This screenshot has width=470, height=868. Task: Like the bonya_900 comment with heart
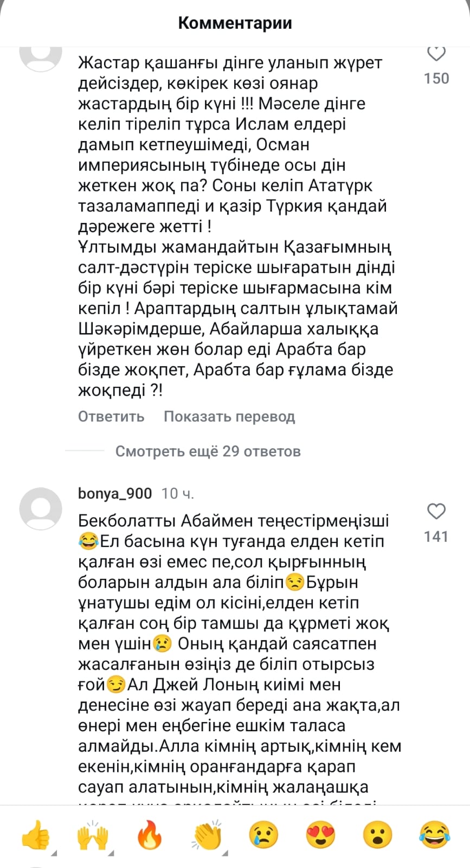point(436,512)
